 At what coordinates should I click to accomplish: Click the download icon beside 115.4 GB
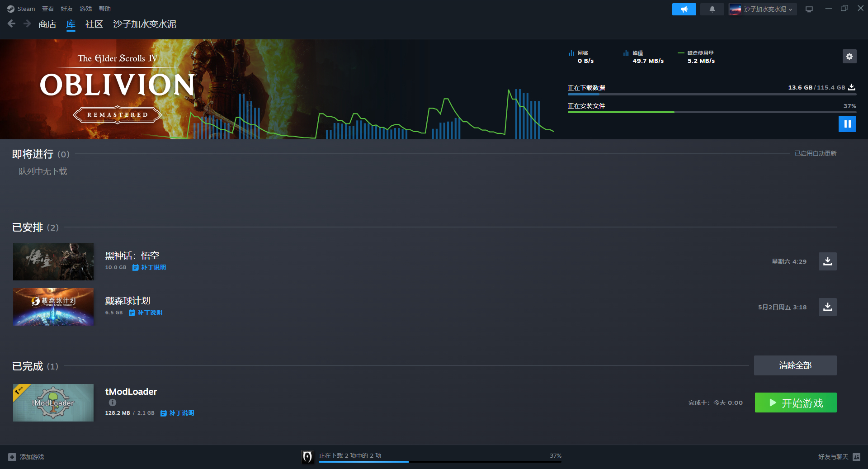pyautogui.click(x=852, y=87)
